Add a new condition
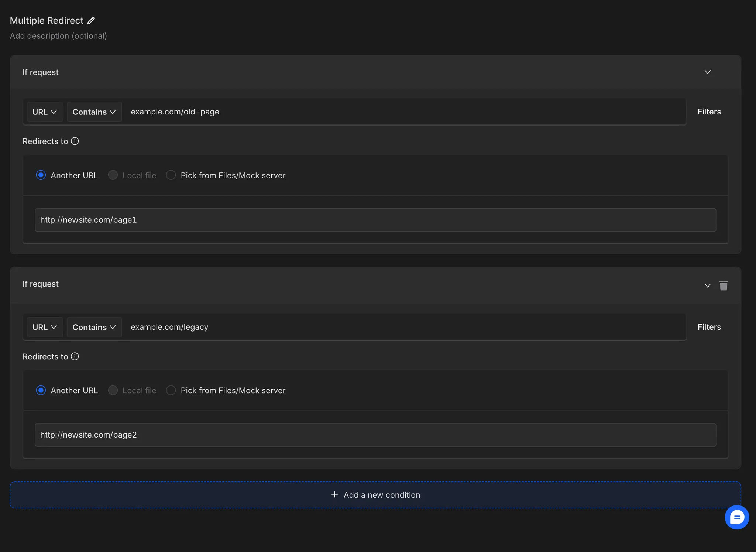 (375, 495)
